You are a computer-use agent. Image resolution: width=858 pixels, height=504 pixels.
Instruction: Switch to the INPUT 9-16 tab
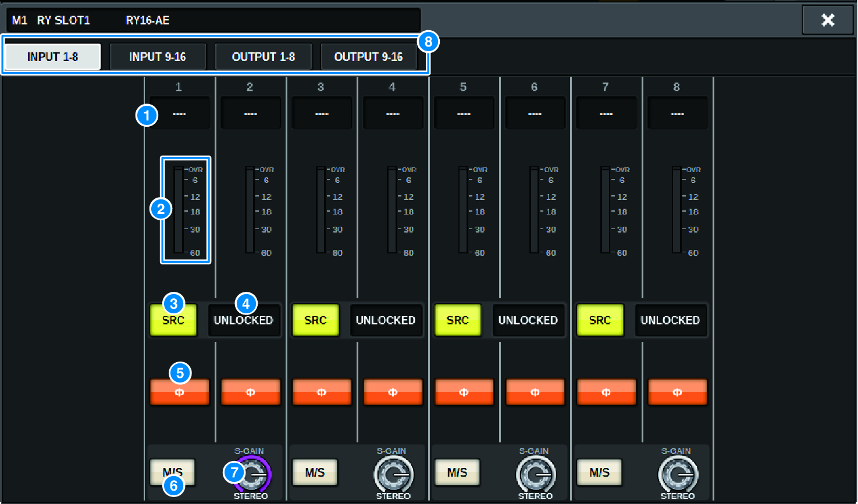tap(158, 57)
